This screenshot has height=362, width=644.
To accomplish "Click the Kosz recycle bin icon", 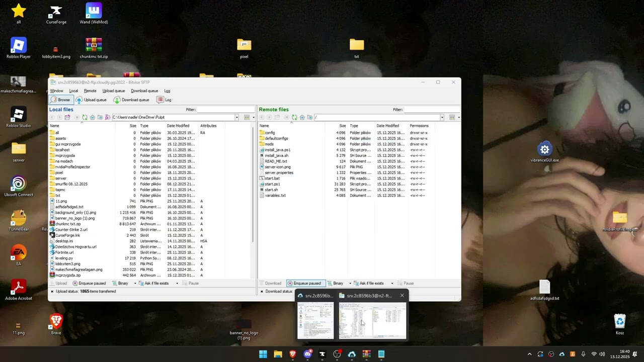I will click(620, 324).
